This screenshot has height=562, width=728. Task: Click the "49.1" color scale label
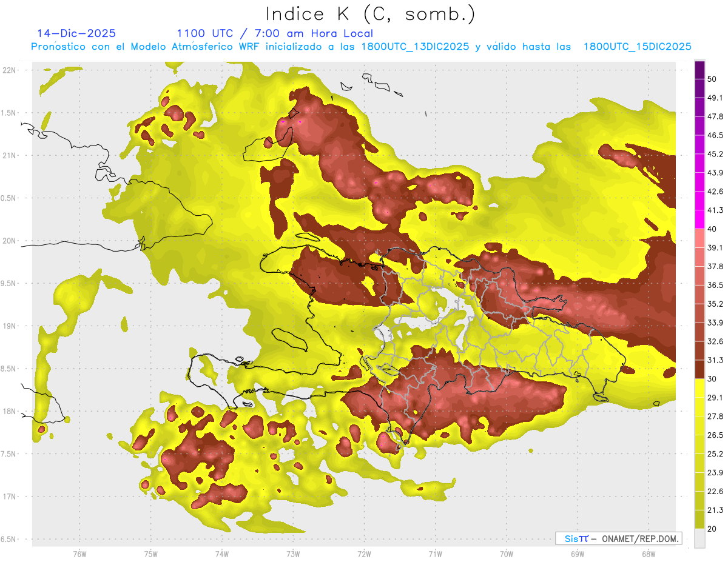(715, 98)
